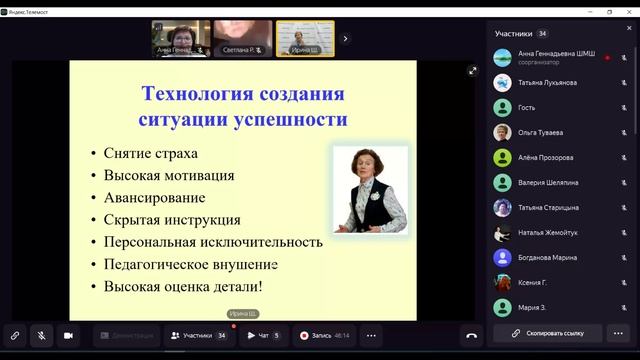Image resolution: width=640 pixels, height=360 pixels.
Task: Expand shared presentation to fullscreen
Action: [x=472, y=71]
